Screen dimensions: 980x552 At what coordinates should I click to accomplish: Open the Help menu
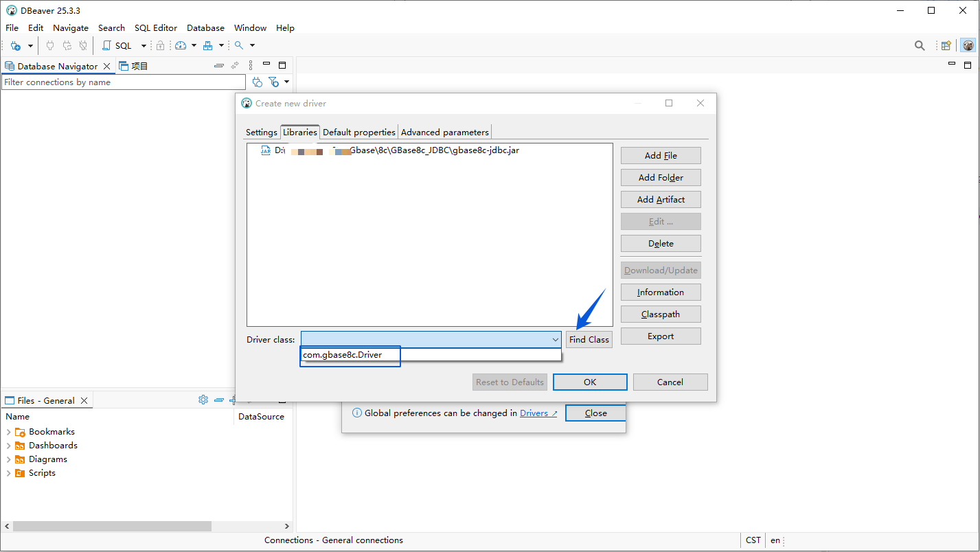pyautogui.click(x=285, y=27)
